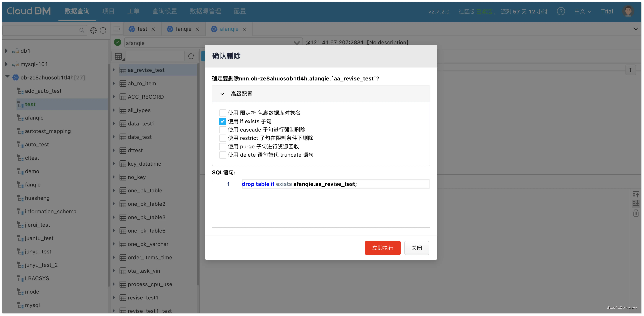The image size is (644, 316).
Task: Click the locate target icon in sidebar
Action: pyautogui.click(x=93, y=30)
